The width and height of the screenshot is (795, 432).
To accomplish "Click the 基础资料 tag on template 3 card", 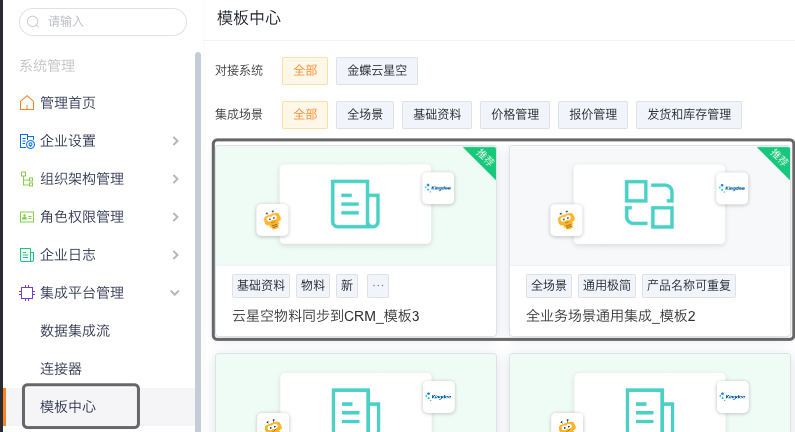I will click(261, 286).
